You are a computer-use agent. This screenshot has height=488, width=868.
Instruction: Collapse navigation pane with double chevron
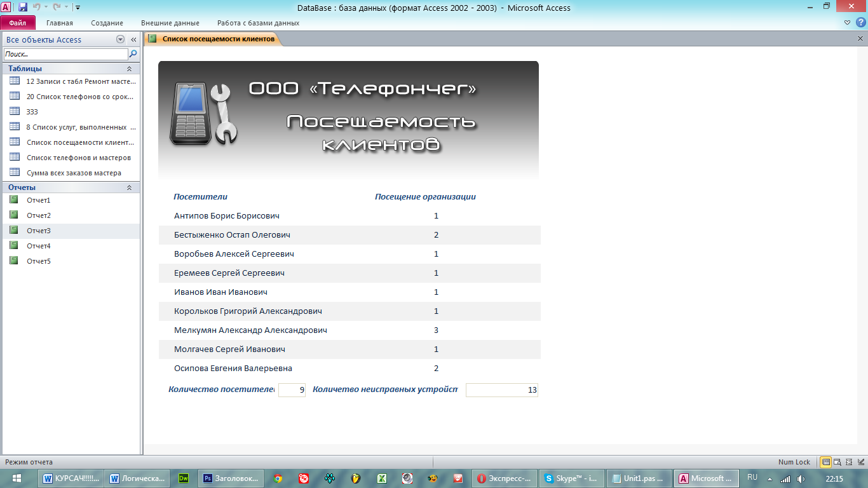[x=133, y=39]
